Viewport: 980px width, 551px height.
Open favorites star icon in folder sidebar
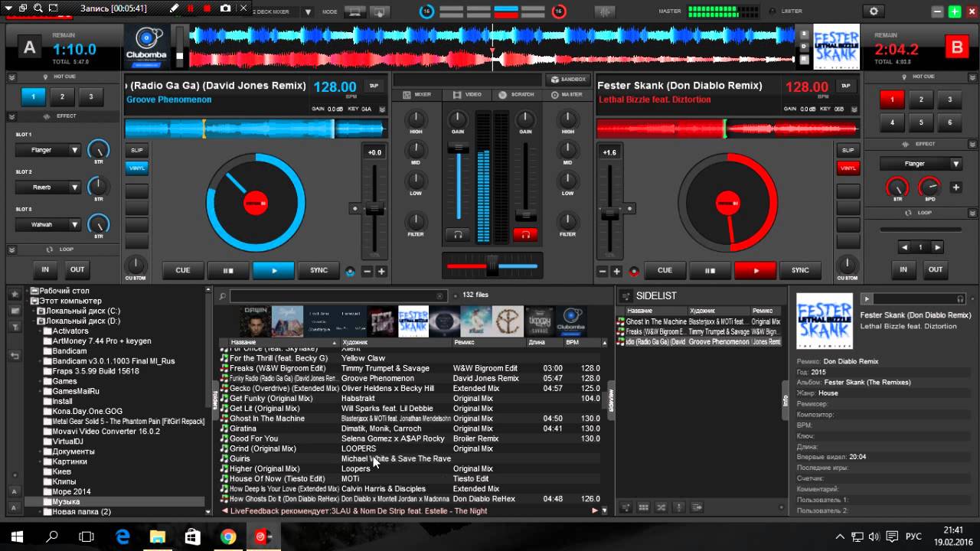tap(15, 294)
